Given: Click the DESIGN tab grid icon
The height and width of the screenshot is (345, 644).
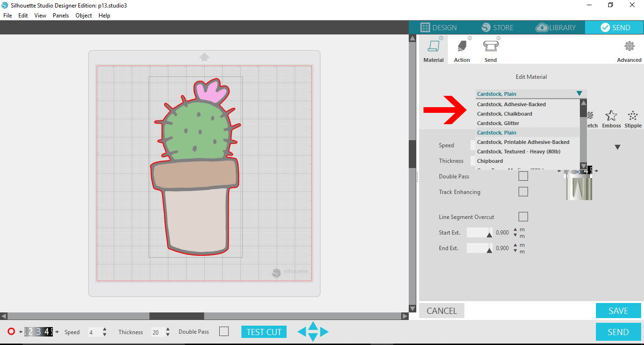Looking at the screenshot, I should pos(425,27).
